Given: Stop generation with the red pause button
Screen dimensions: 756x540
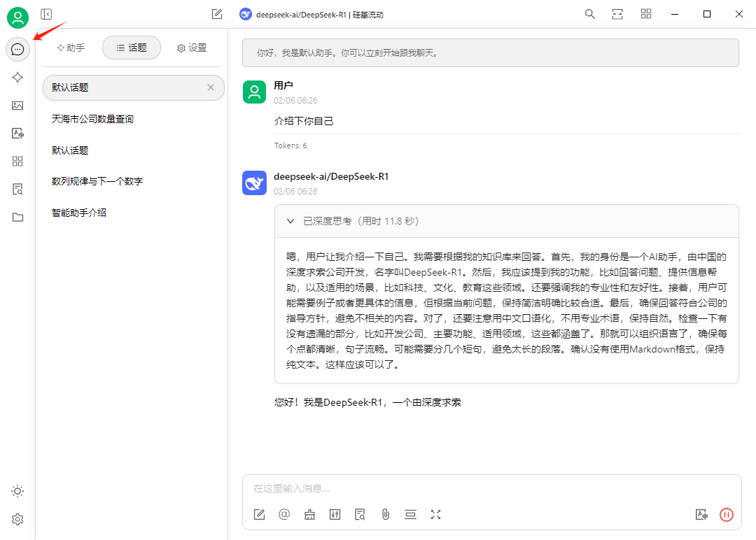Looking at the screenshot, I should pyautogui.click(x=726, y=514).
